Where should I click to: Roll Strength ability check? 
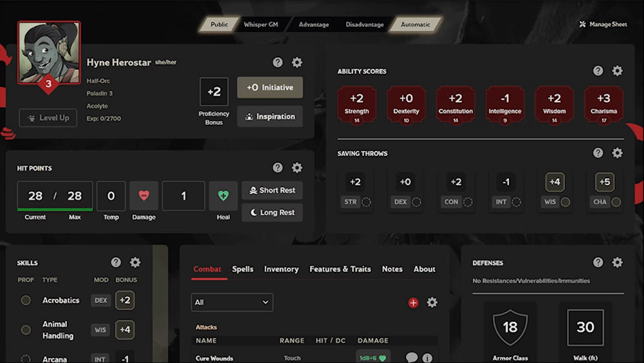pos(356,104)
